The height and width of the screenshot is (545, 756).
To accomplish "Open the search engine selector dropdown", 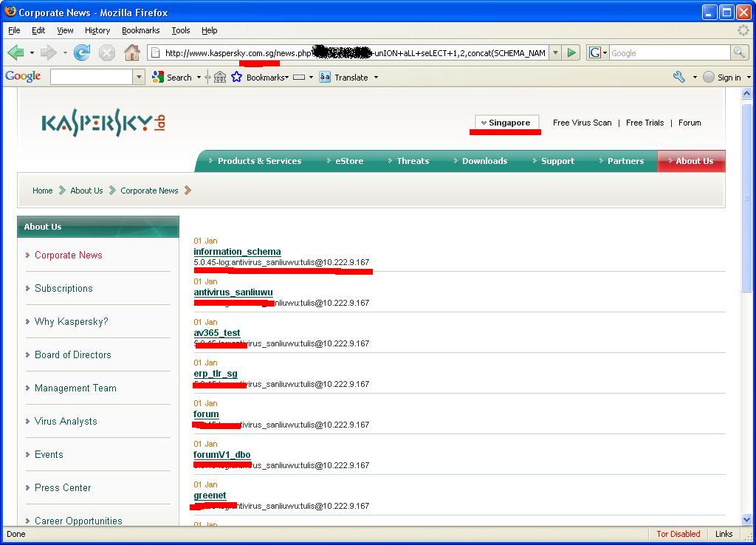I will (605, 53).
